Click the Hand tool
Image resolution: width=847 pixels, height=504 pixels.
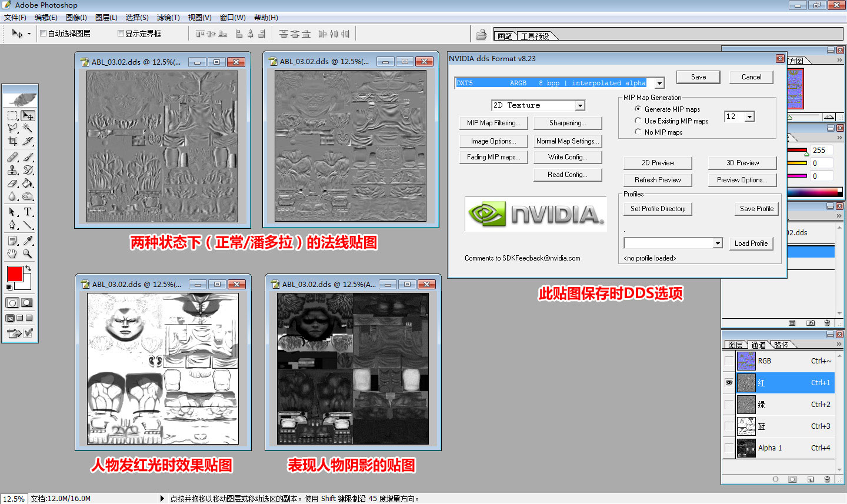click(x=12, y=254)
